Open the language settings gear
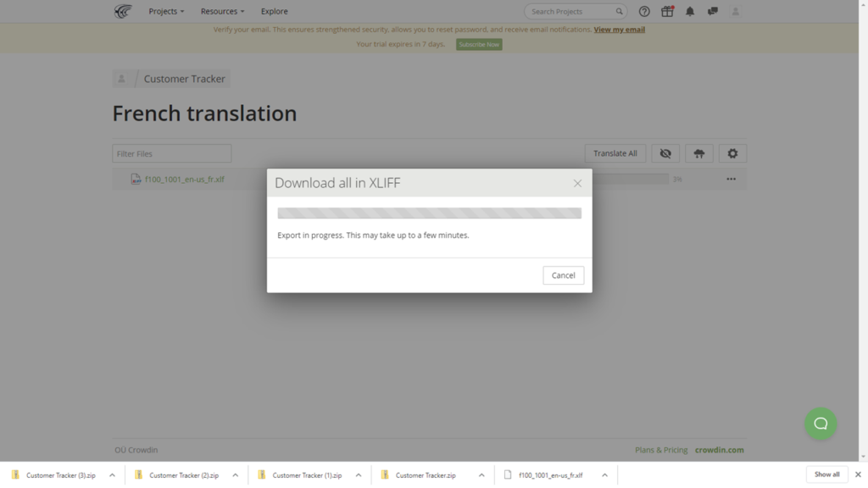Viewport: 868px width, 488px height. point(732,153)
